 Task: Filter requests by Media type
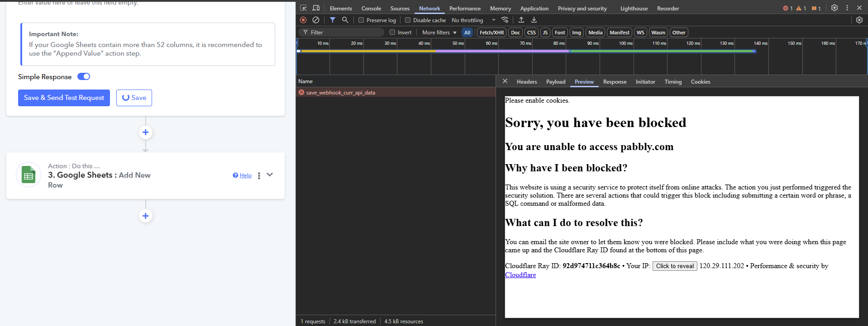596,33
